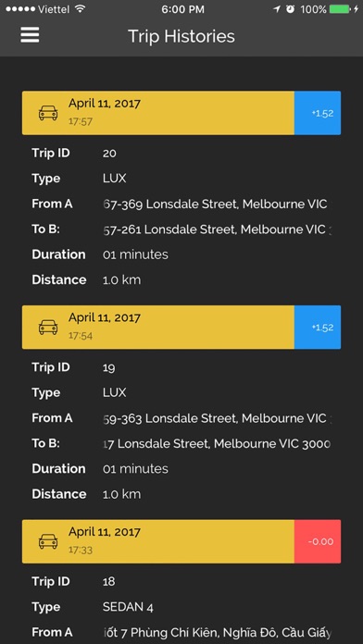The height and width of the screenshot is (644, 363).
Task: Tap the location arrow status icon
Action: 277,9
